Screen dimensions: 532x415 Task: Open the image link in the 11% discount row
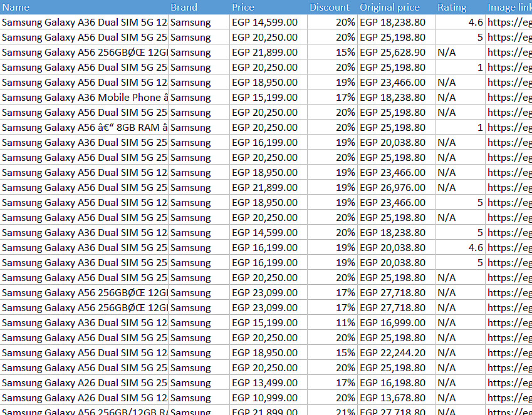coord(509,323)
